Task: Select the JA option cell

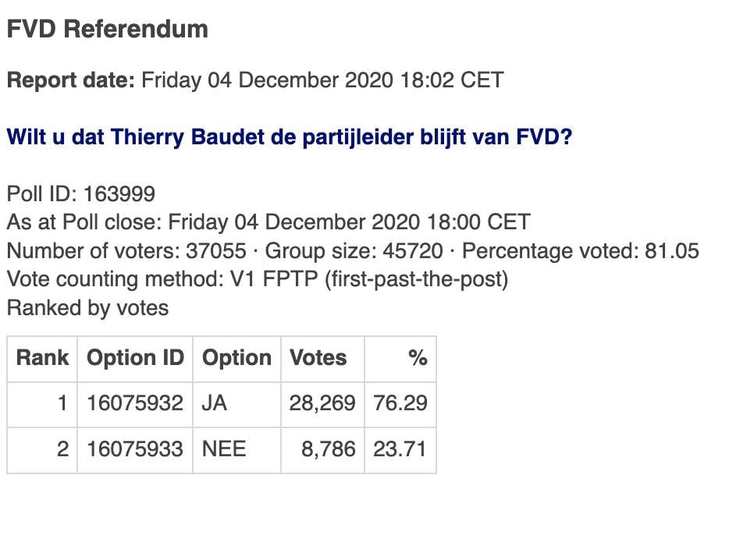Action: pos(237,403)
